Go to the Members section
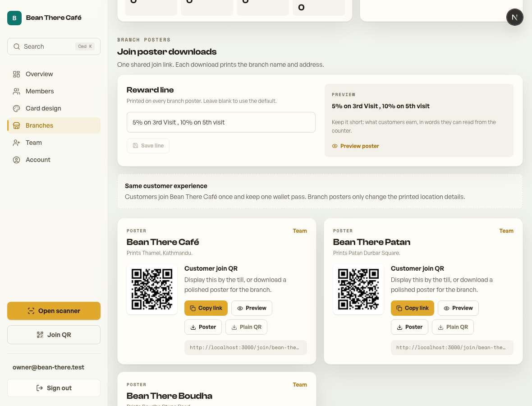The height and width of the screenshot is (406, 532). click(54, 91)
